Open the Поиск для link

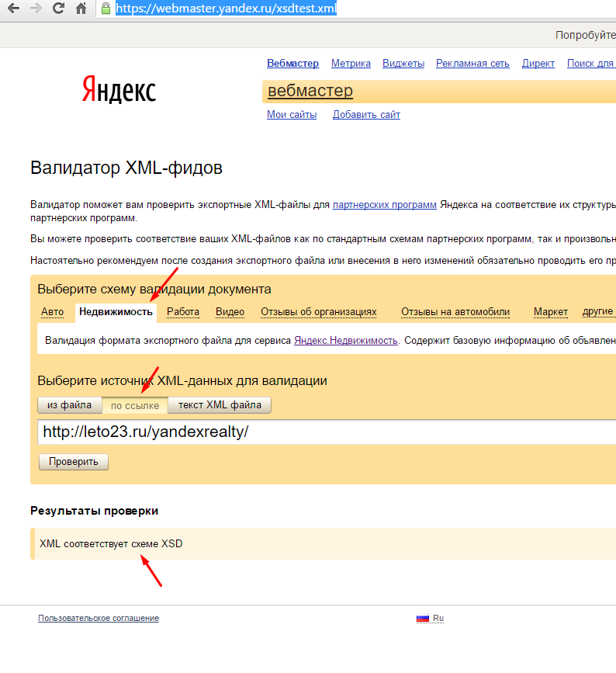[591, 64]
